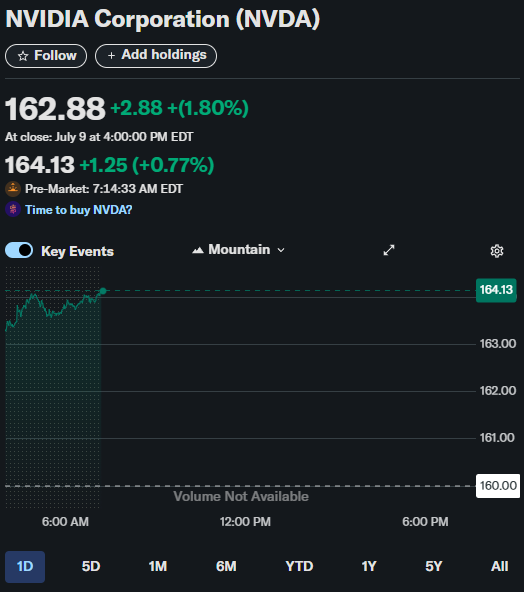Open the Mountain chart type dropdown
The width and height of the screenshot is (524, 592).
(239, 250)
